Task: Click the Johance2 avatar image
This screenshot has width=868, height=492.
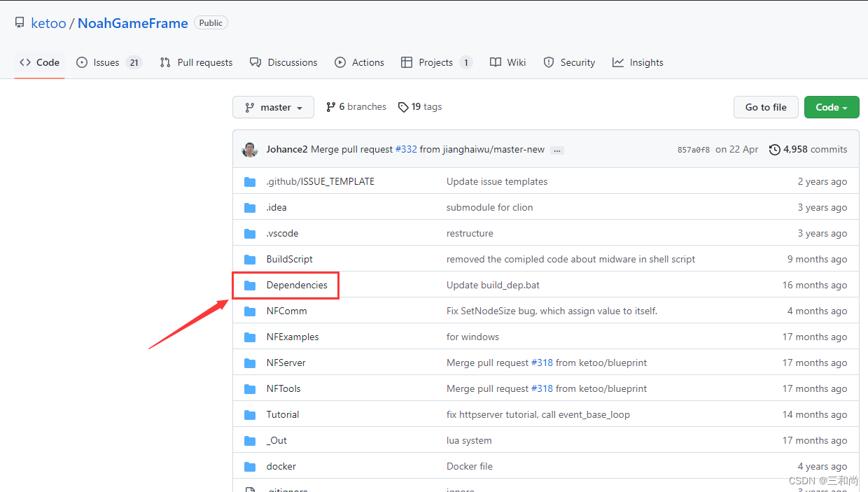Action: [x=250, y=150]
